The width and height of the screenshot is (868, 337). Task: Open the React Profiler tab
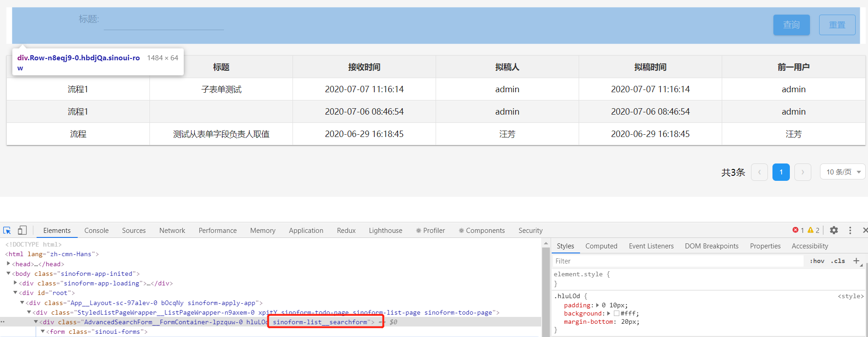point(431,231)
